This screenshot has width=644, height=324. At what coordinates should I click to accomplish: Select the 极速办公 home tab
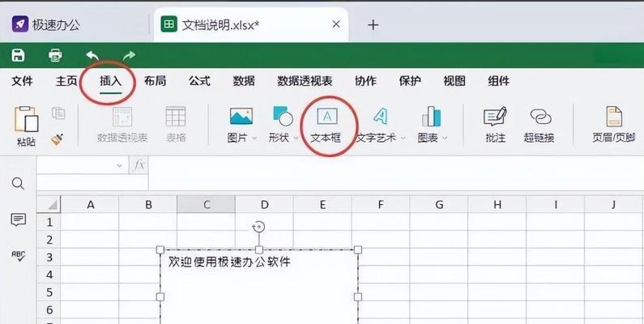46,25
